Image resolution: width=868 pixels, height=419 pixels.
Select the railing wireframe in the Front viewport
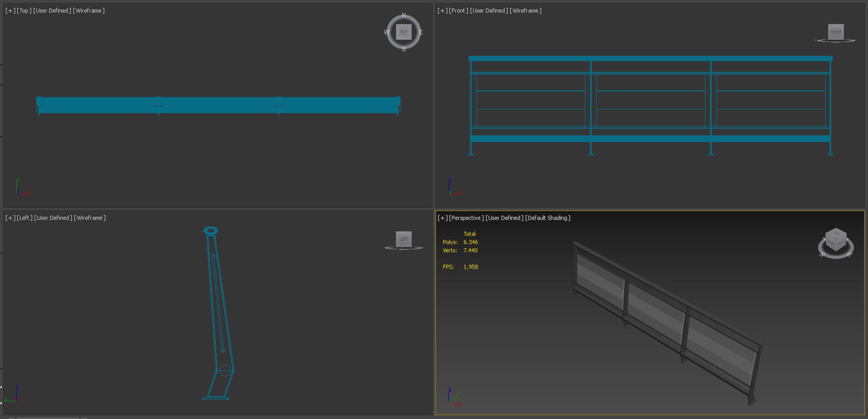(650, 105)
